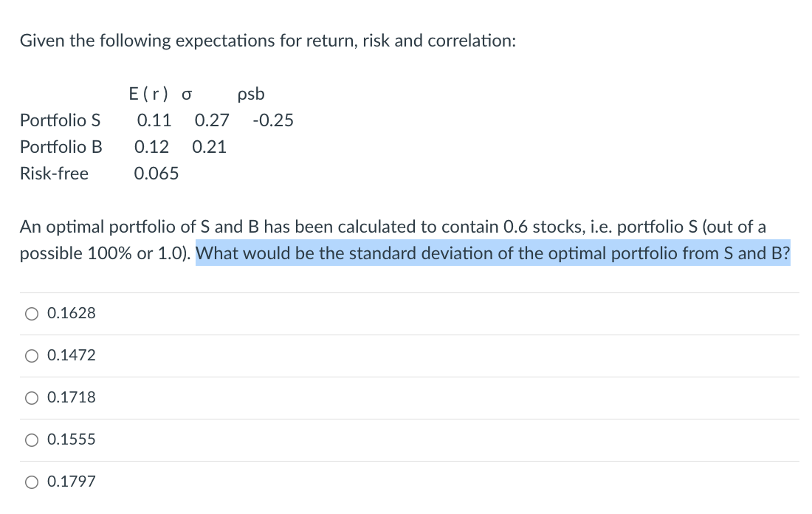Select the 0.1555 answer radio button
The image size is (812, 514).
pos(32,440)
